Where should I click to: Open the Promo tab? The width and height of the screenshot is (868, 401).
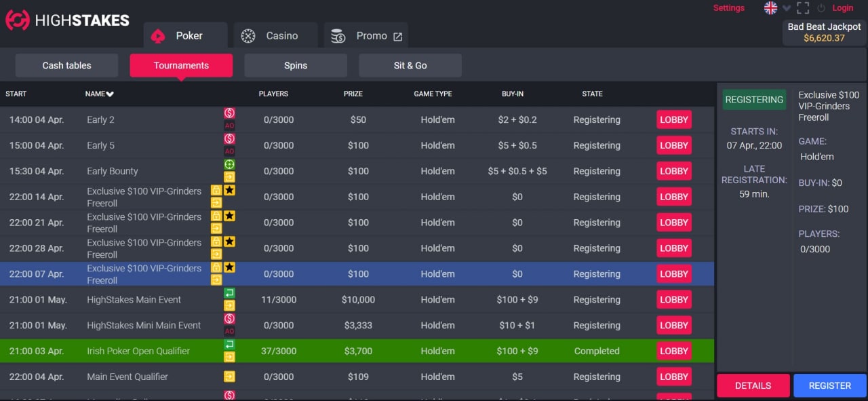tap(366, 36)
